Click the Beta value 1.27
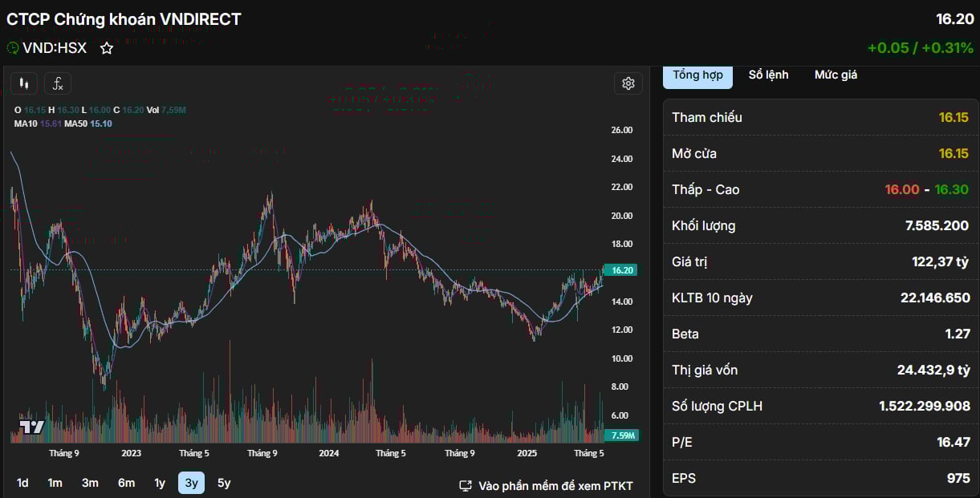The image size is (980, 498). [x=958, y=334]
